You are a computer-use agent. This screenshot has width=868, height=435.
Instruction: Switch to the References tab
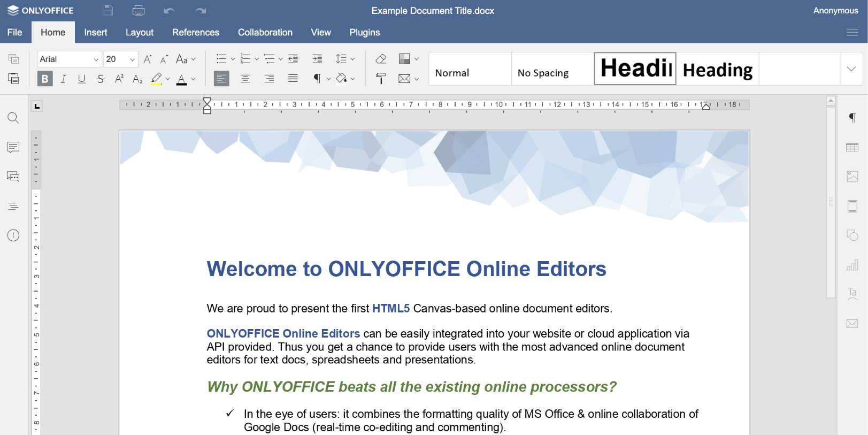click(196, 32)
